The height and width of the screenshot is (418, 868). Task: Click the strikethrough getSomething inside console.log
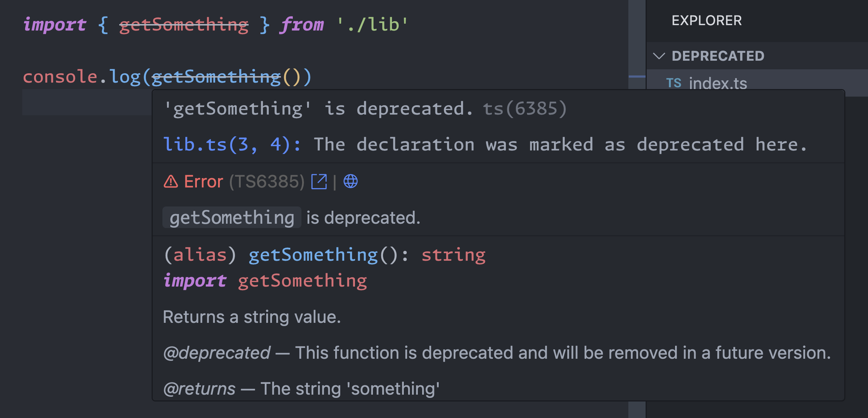(216, 76)
